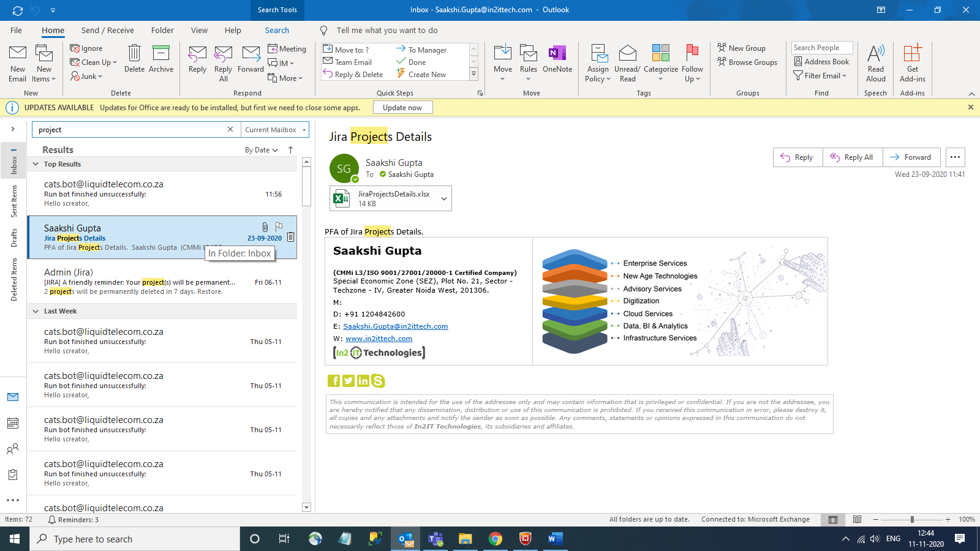
Task: Delete the Saakshi Gupta message via trash icon
Action: [x=291, y=237]
